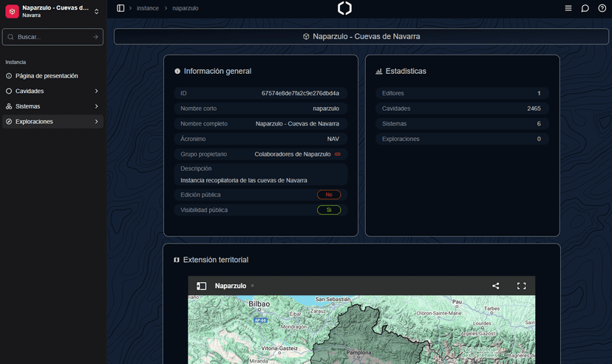The height and width of the screenshot is (364, 612).
Task: Star the Naparzulo map
Action: tap(253, 286)
